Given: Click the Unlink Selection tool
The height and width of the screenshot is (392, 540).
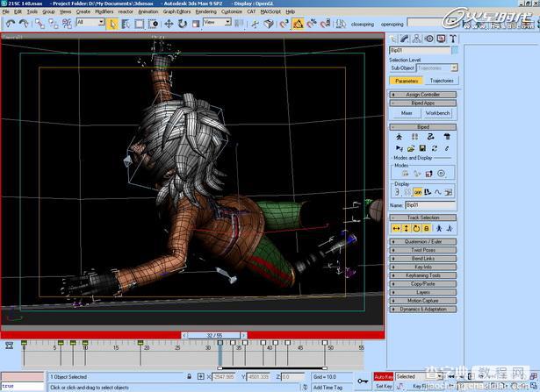Looking at the screenshot, I should tap(54, 24).
